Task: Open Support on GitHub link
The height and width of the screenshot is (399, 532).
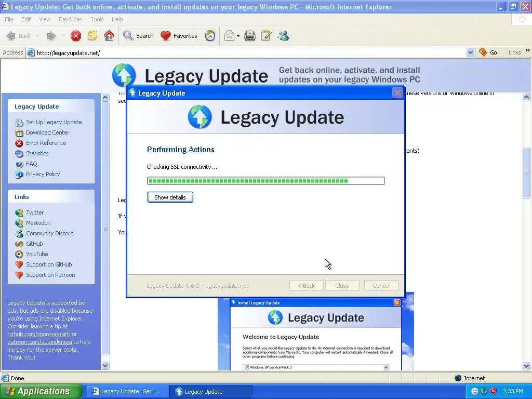Action: [49, 264]
